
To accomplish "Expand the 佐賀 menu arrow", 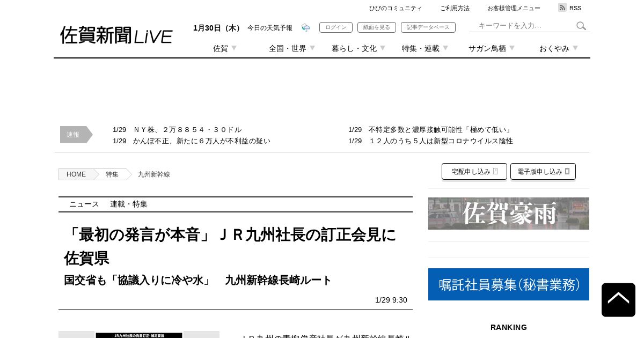I will pos(234,48).
